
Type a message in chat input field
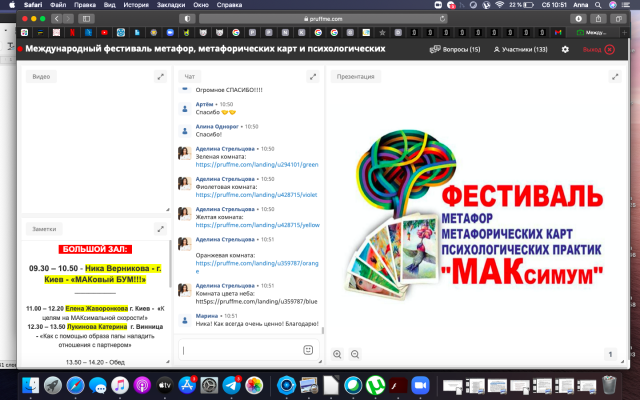click(240, 350)
